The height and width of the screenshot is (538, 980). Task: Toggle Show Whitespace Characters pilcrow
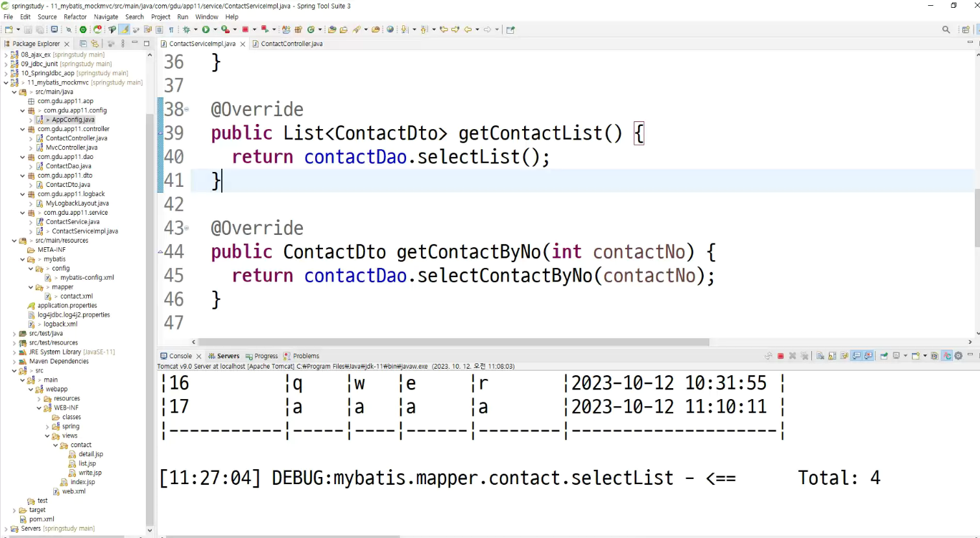[x=171, y=29]
